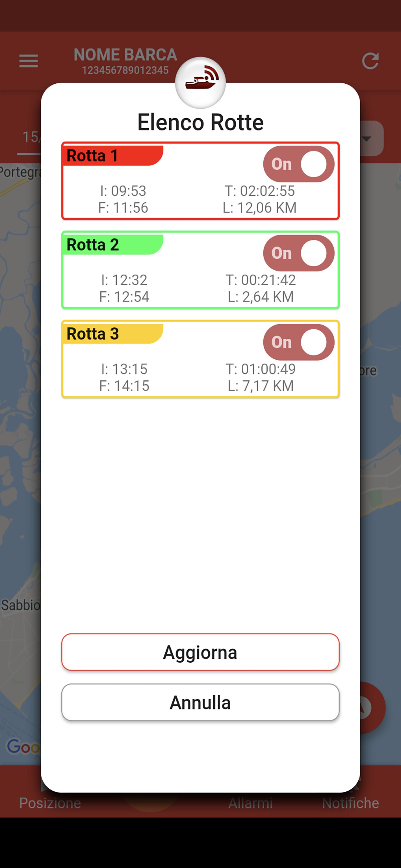Switch to the Notifiche tab
Viewport: 401px width, 868px height.
tap(350, 803)
